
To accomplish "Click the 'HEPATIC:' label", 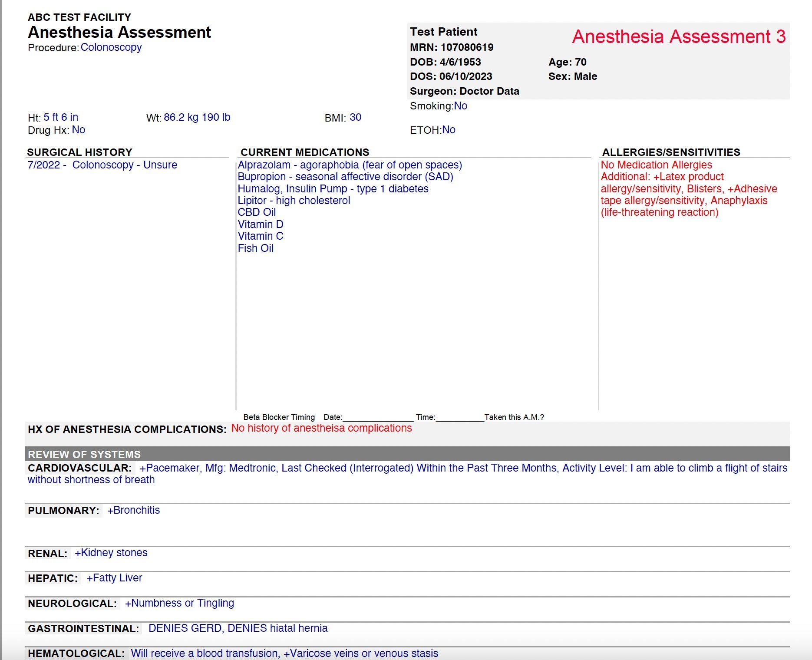I will [53, 578].
